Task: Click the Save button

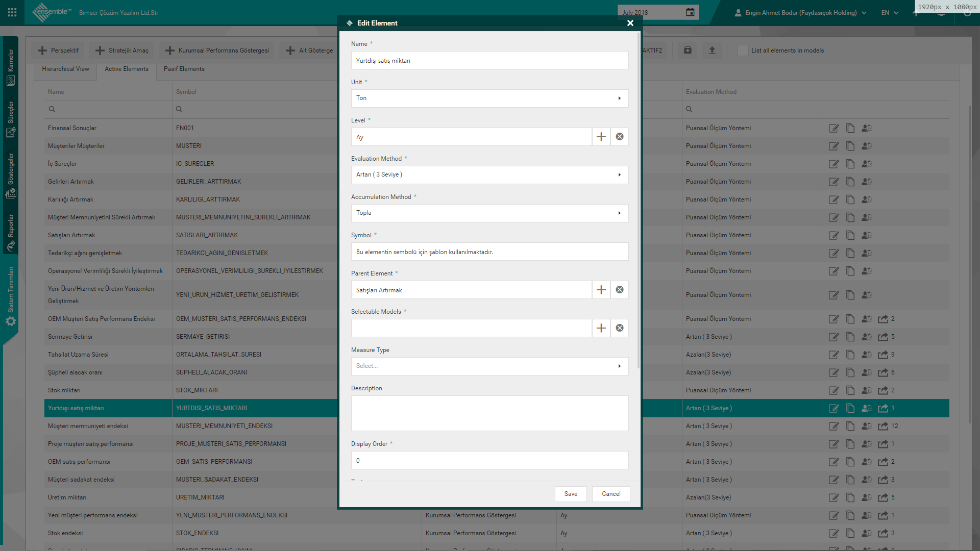Action: coord(571,494)
